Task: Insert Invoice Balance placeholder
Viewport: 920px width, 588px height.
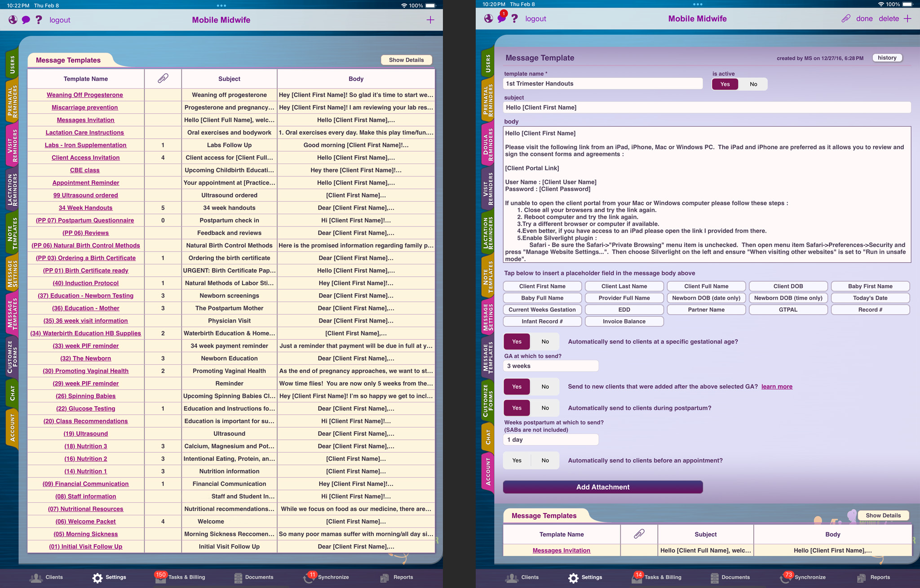Action: tap(624, 321)
